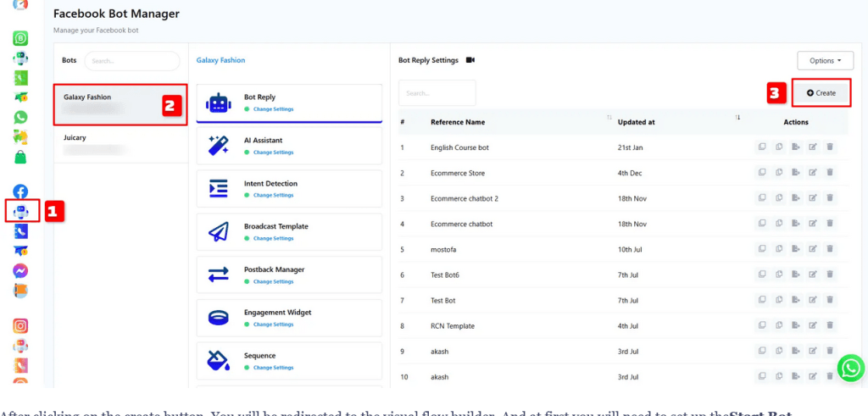Sort the table by Reference Name
This screenshot has height=416, width=868.
609,118
